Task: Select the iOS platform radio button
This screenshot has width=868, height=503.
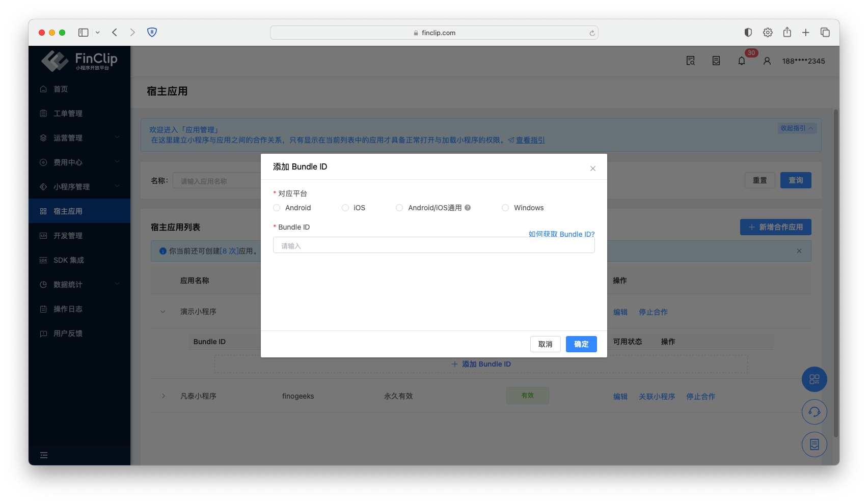Action: [x=345, y=208]
